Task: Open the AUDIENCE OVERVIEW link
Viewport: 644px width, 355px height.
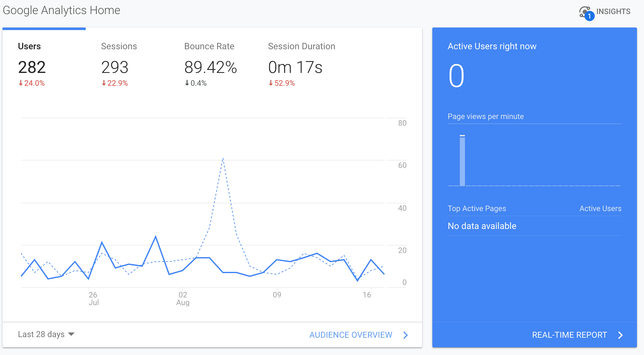Action: [x=351, y=335]
